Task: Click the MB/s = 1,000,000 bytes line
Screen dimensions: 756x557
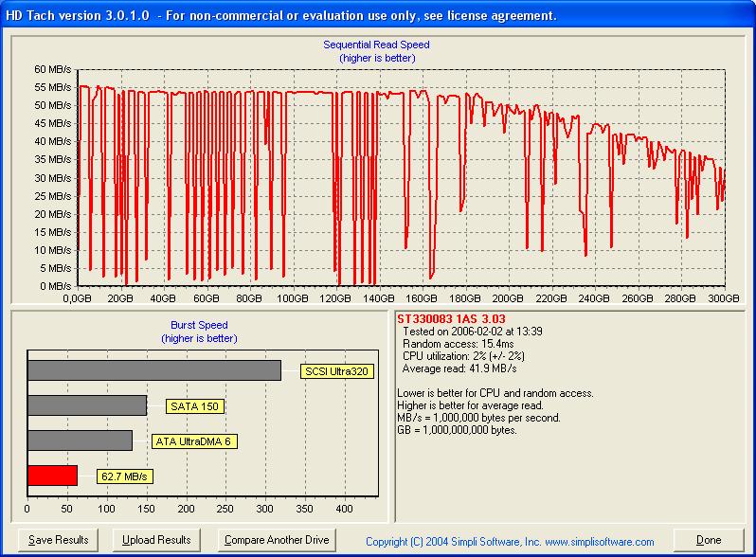Action: 478,418
